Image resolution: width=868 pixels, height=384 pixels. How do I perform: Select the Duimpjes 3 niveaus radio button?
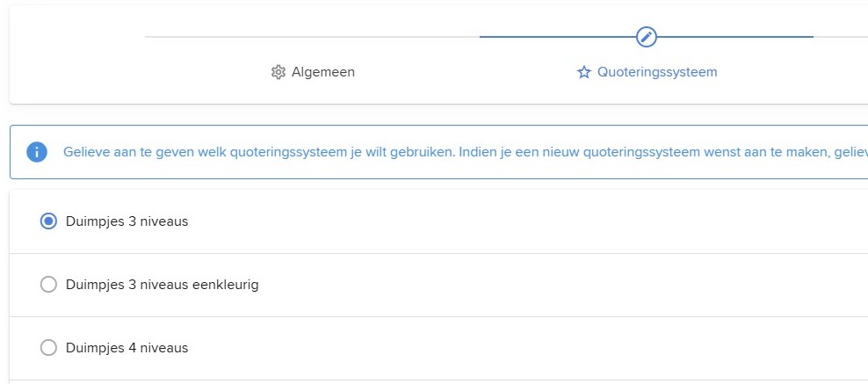coord(48,221)
